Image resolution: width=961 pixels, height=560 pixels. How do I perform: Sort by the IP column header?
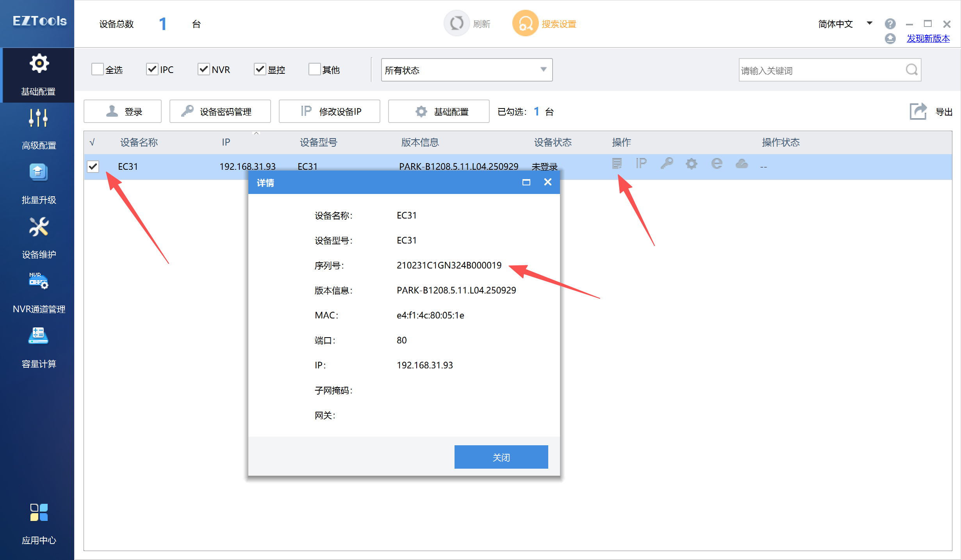(226, 142)
